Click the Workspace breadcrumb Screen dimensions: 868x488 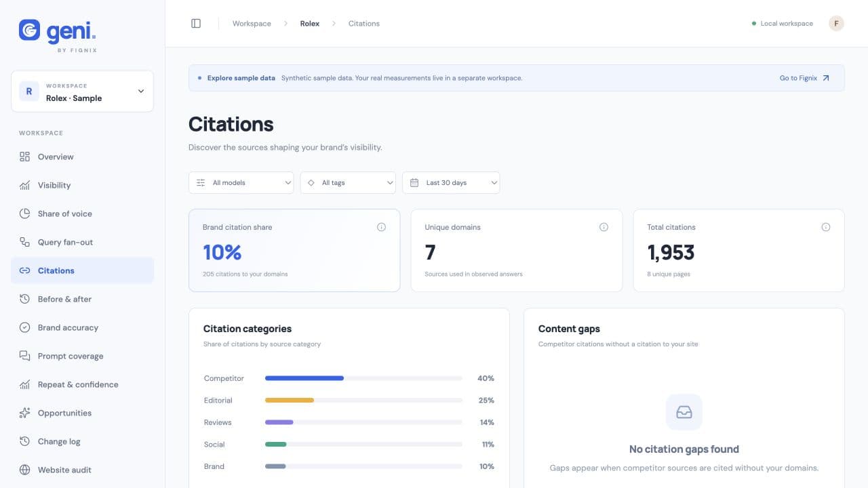point(252,24)
